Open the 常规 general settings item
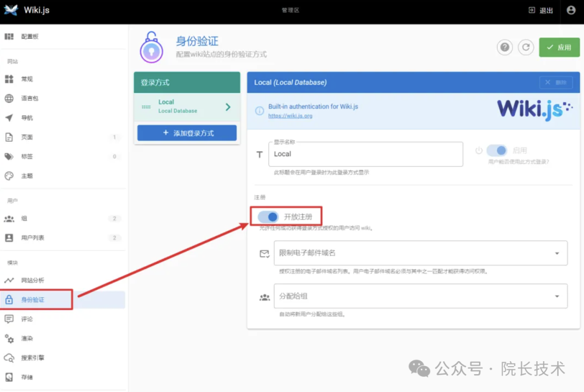The width and height of the screenshot is (584, 392). coord(63,79)
